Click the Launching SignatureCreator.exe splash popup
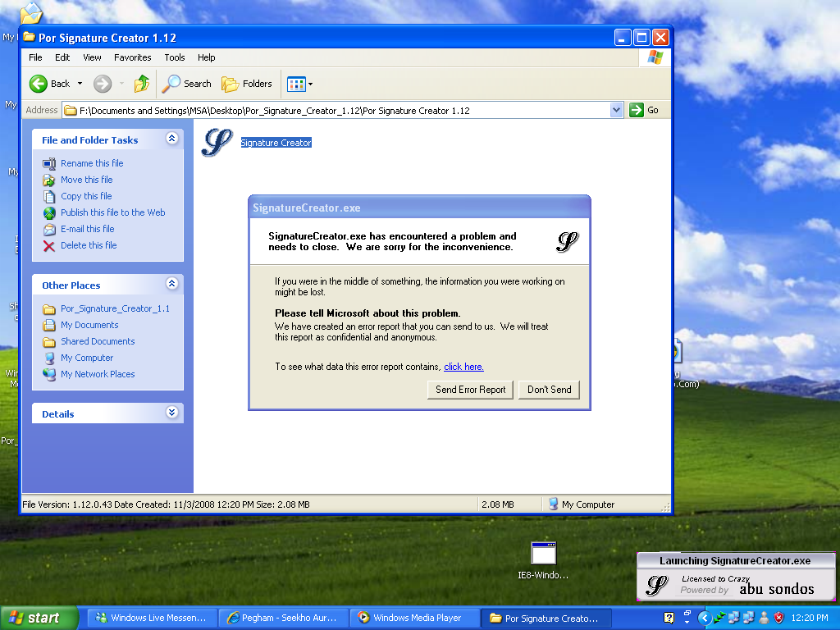The height and width of the screenshot is (630, 840). coord(735,577)
